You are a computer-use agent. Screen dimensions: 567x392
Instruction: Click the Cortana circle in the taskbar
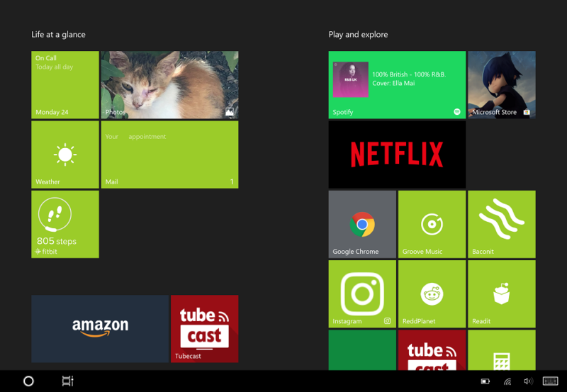pos(28,381)
